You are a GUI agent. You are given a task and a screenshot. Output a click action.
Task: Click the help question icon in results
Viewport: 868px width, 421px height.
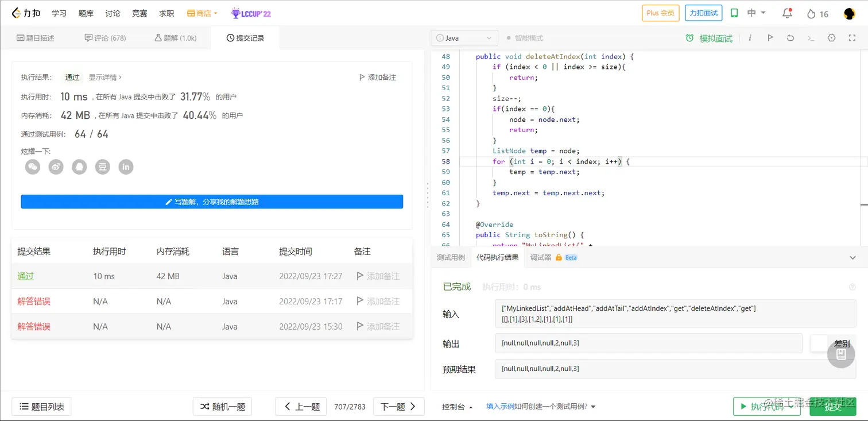click(x=852, y=287)
